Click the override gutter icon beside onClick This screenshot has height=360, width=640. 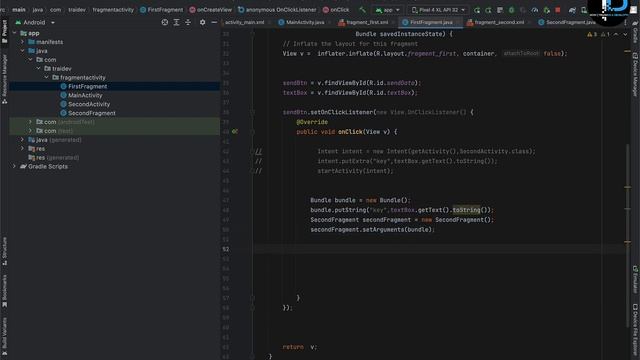pos(235,131)
